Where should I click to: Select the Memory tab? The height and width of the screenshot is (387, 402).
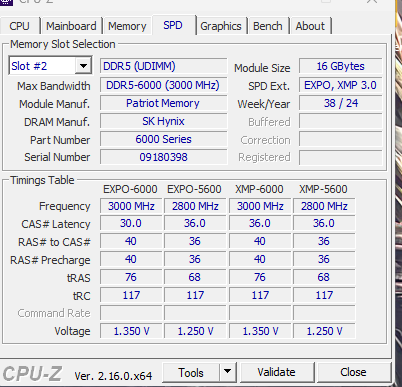[x=127, y=26]
